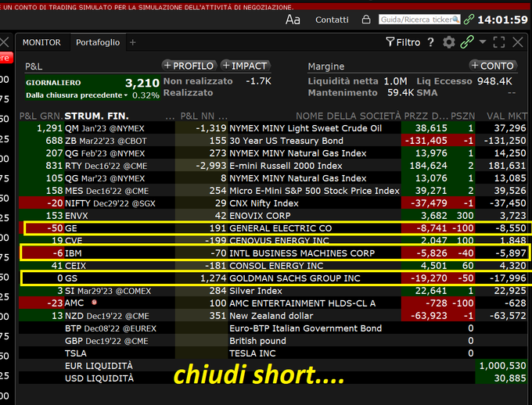Sort by P&L GRN. column header

point(41,116)
